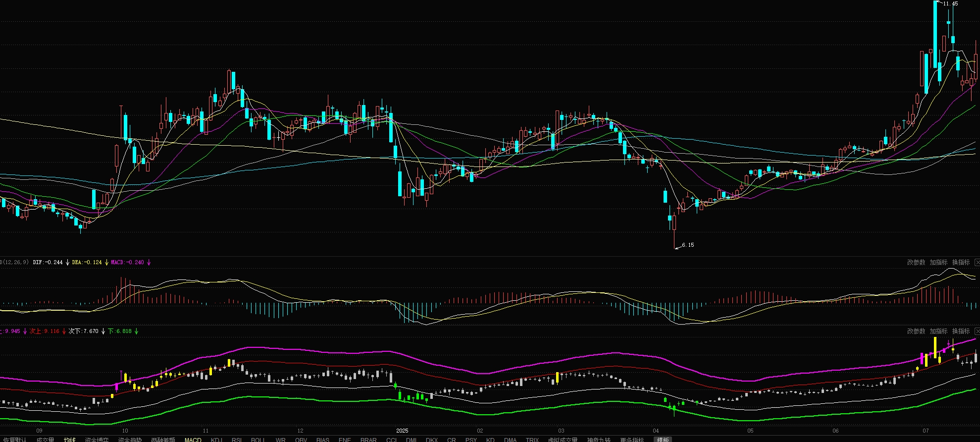Close the bottom band indicator panel
The width and height of the screenshot is (980, 442).
click(977, 331)
